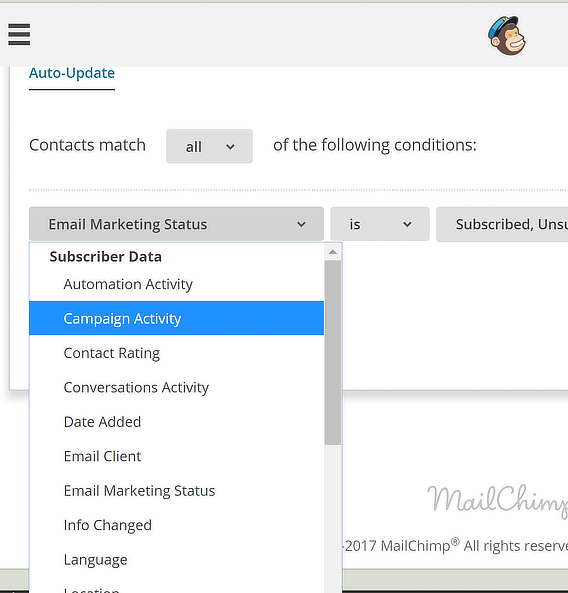The height and width of the screenshot is (593, 568).
Task: Click the MailChimp Freddie monkey logo
Action: point(507,36)
